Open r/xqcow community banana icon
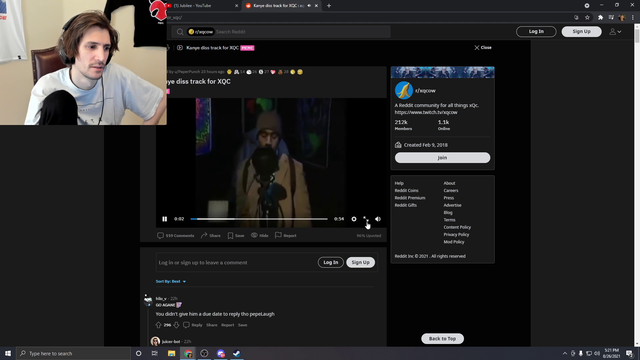 click(x=404, y=91)
